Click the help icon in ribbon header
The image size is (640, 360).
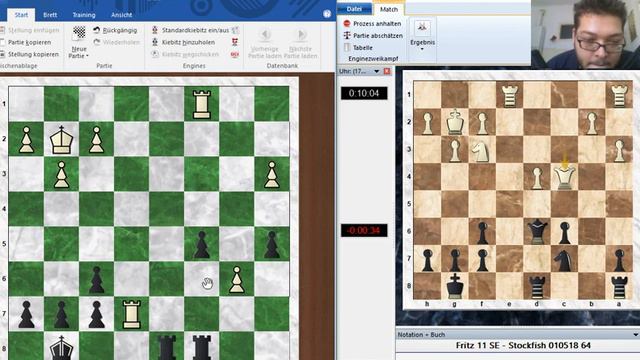point(327,14)
